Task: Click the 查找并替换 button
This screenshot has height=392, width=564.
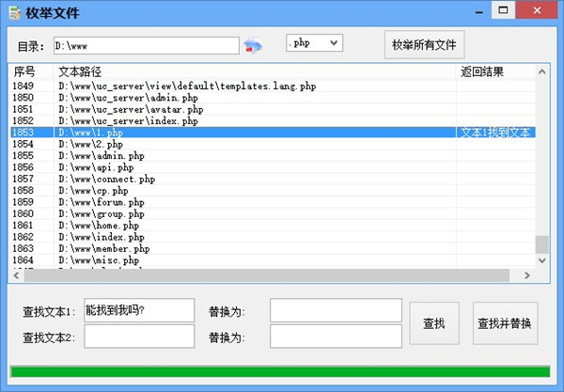Action: pyautogui.click(x=505, y=323)
